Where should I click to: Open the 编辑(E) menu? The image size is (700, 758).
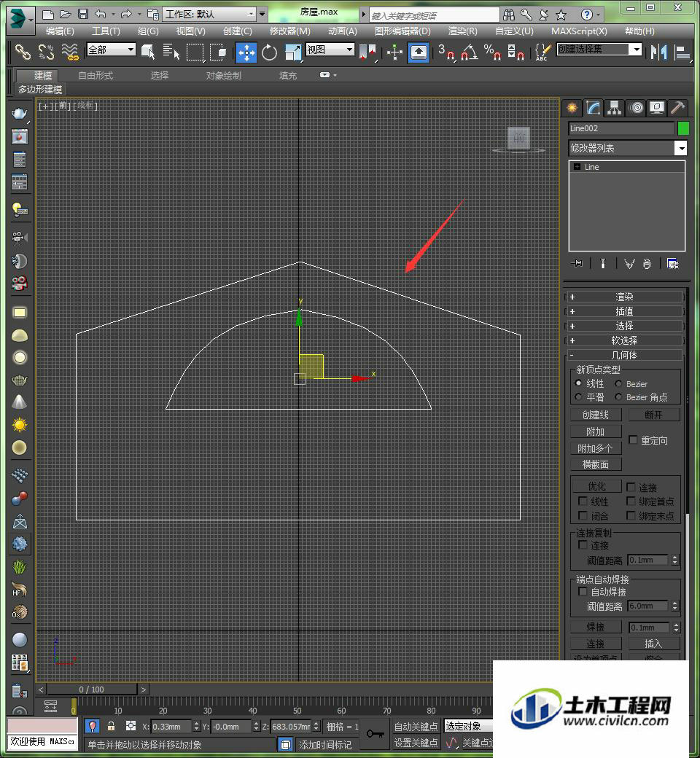pos(60,31)
